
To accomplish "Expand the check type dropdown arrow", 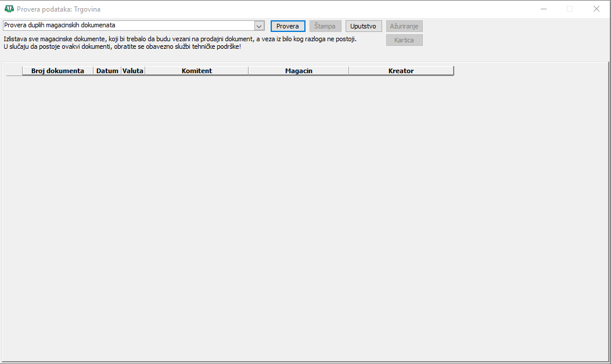I will [259, 26].
